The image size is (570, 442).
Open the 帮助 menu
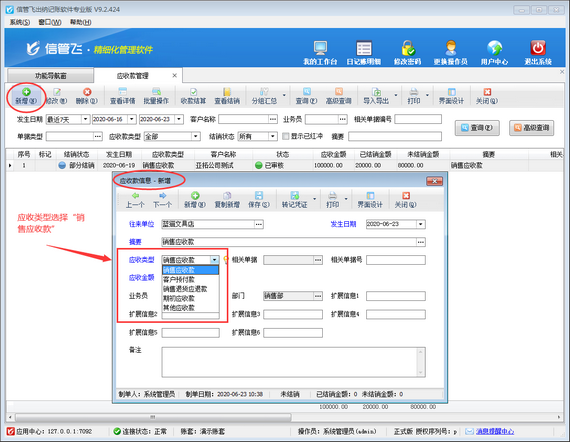[80, 22]
